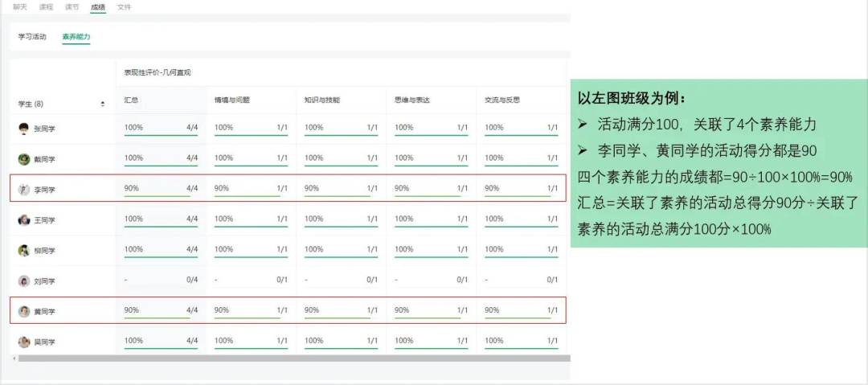The height and width of the screenshot is (385, 868).
Task: Select the 成绩 tab
Action: [98, 7]
